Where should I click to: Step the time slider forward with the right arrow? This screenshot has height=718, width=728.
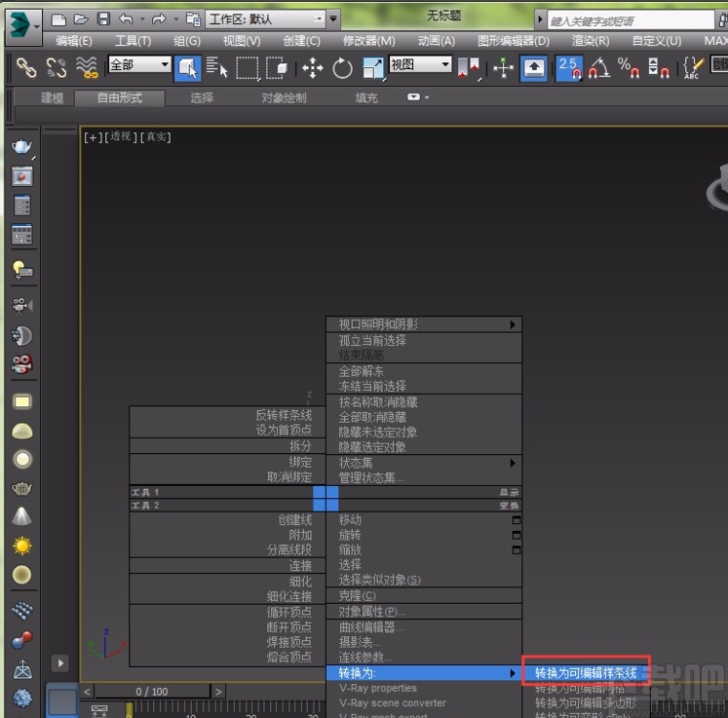point(218,692)
